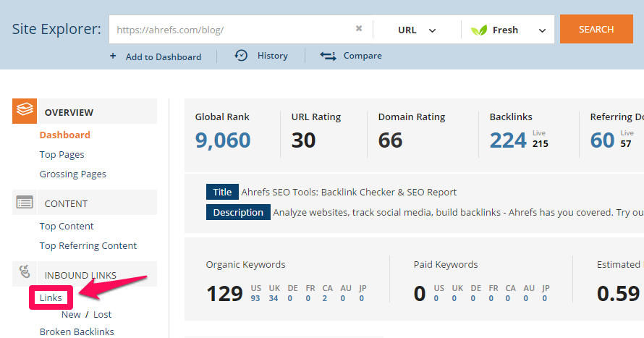Viewport: 644px width, 338px height.
Task: Open Top Pages in the sidebar
Action: [62, 154]
